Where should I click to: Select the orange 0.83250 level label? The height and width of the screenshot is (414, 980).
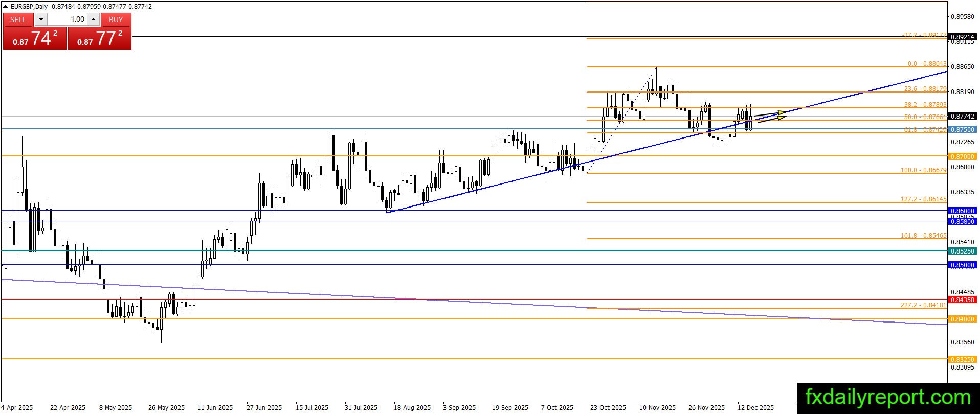click(x=962, y=359)
